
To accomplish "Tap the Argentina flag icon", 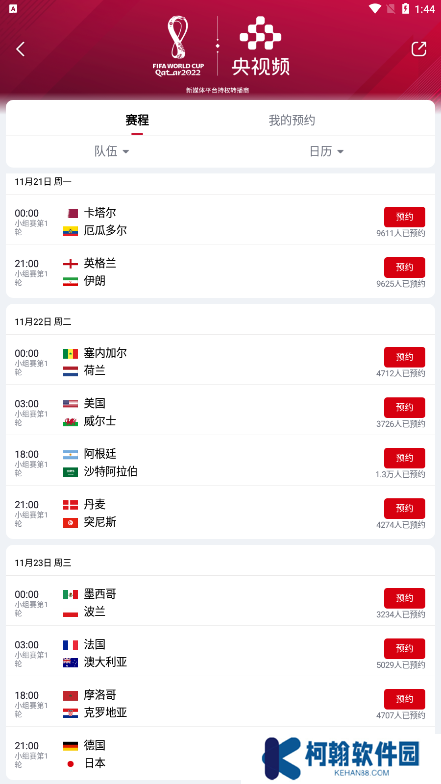I will [70, 454].
